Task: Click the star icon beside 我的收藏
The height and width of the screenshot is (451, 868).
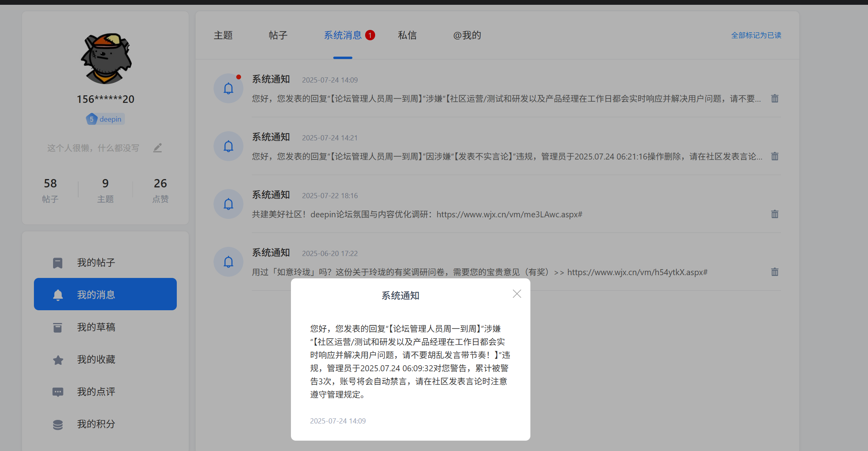Action: [58, 360]
